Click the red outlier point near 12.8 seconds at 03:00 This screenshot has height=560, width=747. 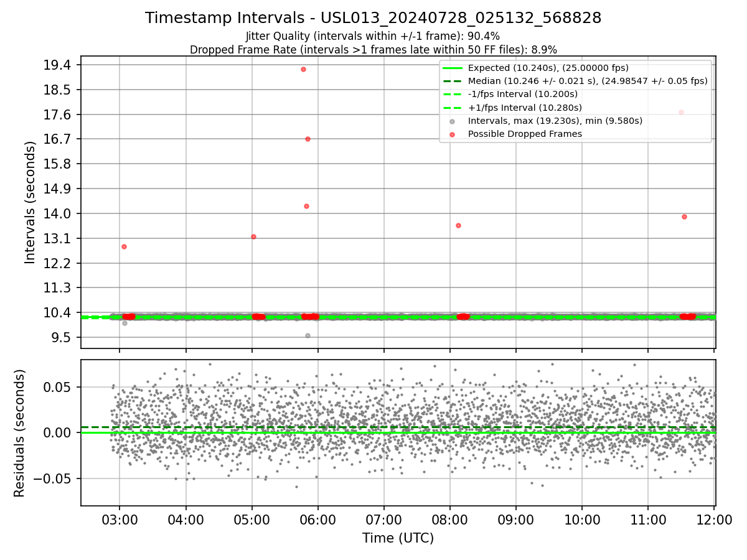click(x=124, y=246)
